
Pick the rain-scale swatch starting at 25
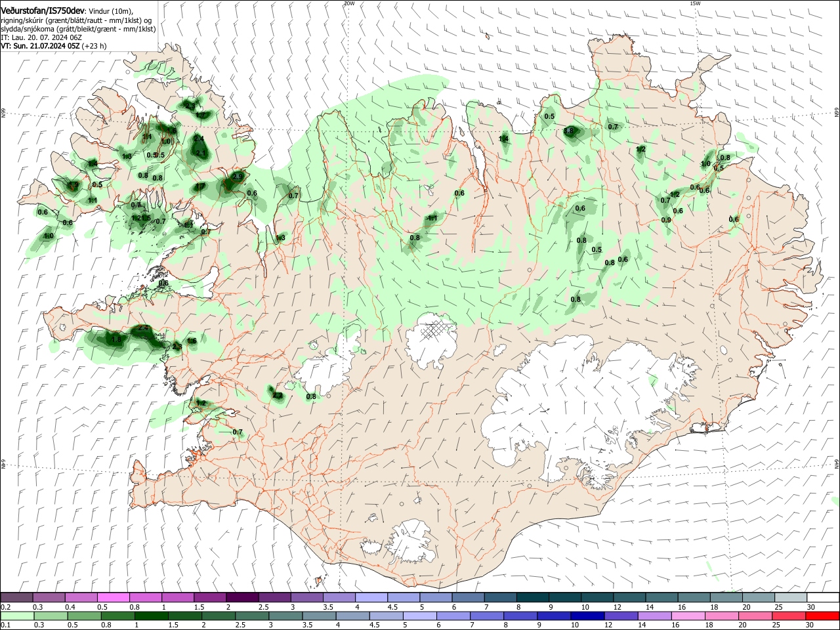[787, 616]
